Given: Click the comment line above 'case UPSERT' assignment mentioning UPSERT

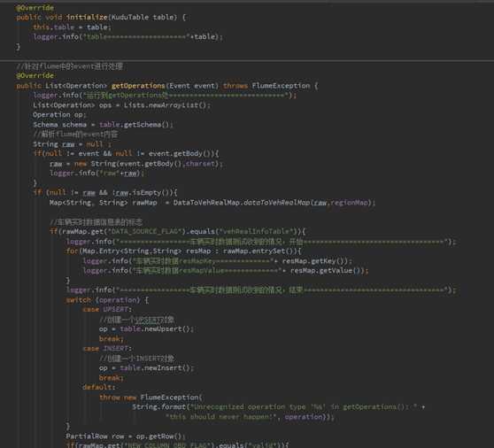Looking at the screenshot, I should coord(136,320).
